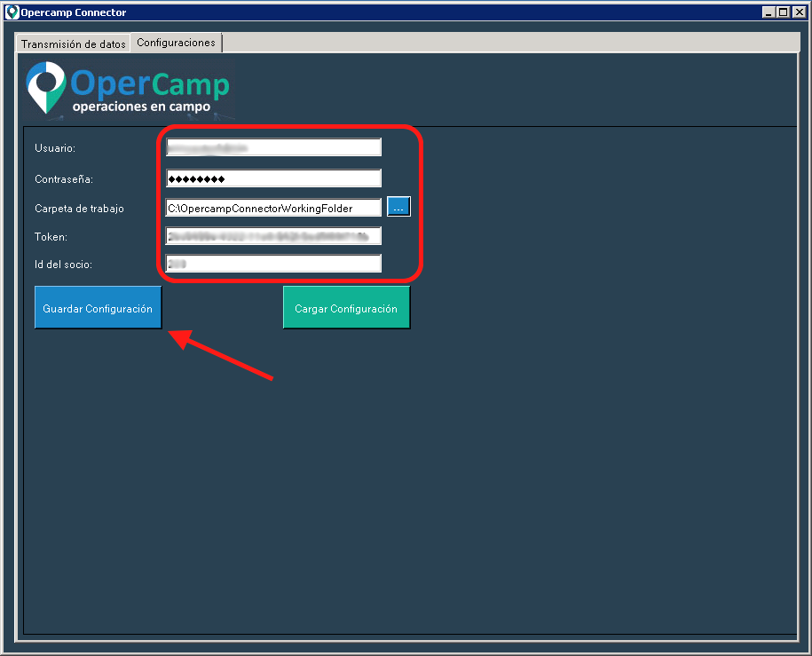Place cursor in the Token field
812x656 pixels.
coord(273,236)
